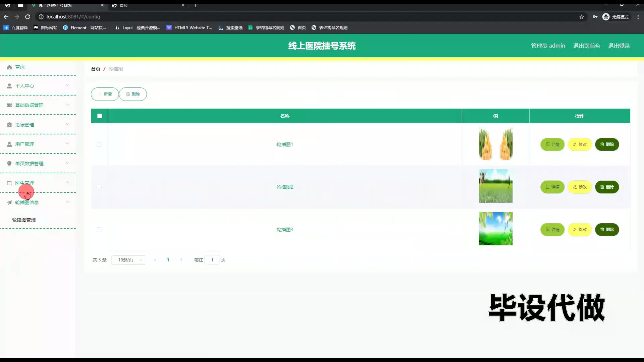
Task: Go back with browser back arrow
Action: point(6,17)
